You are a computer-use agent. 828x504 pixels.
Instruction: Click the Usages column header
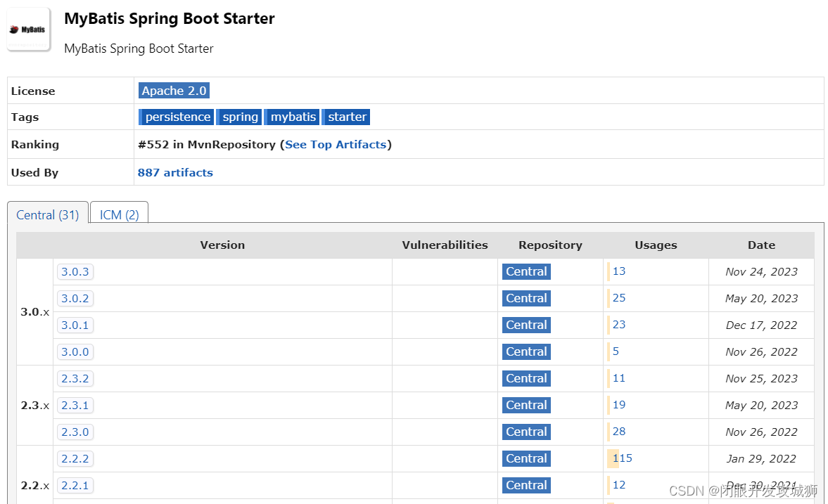(656, 245)
